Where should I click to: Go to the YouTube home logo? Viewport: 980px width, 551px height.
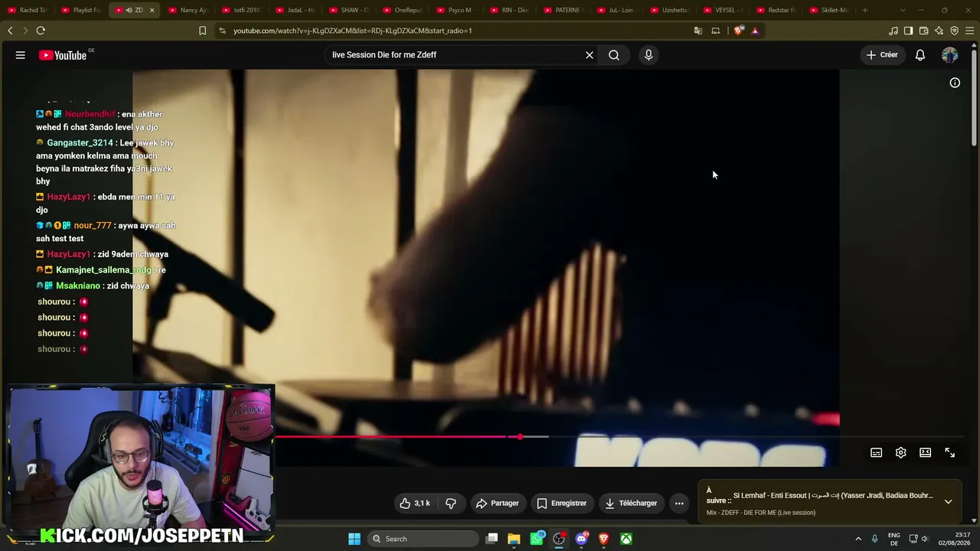[x=63, y=55]
